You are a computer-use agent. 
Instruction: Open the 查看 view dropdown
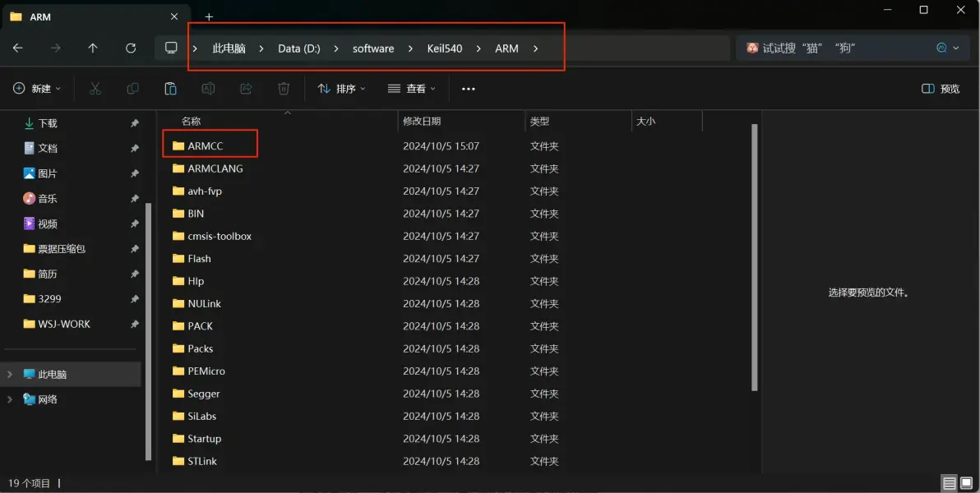click(x=411, y=89)
